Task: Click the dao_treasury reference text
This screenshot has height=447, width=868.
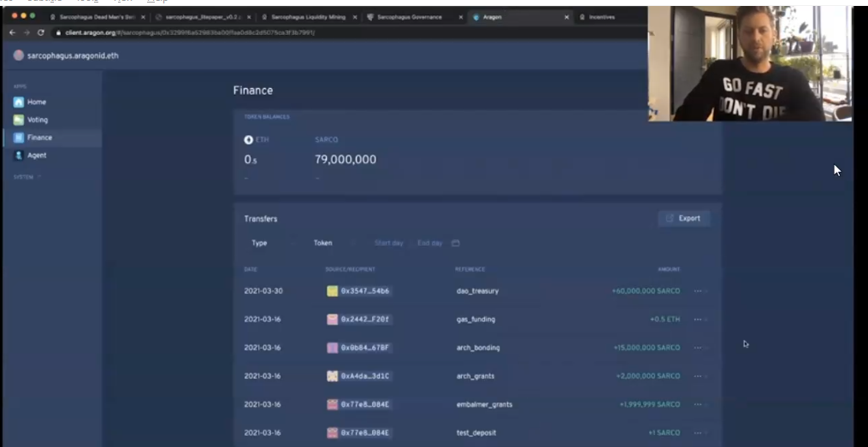Action: point(477,291)
